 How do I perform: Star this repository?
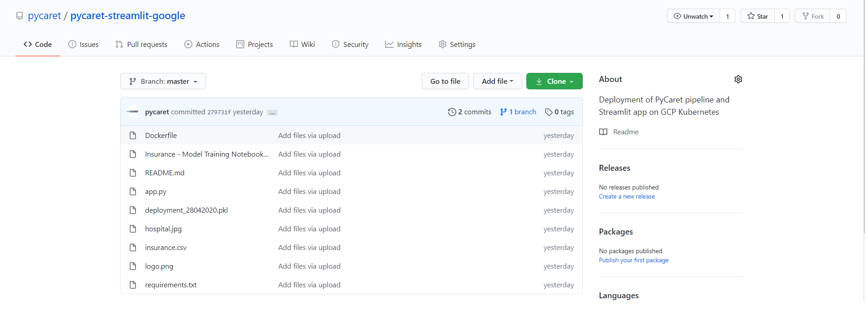(757, 16)
